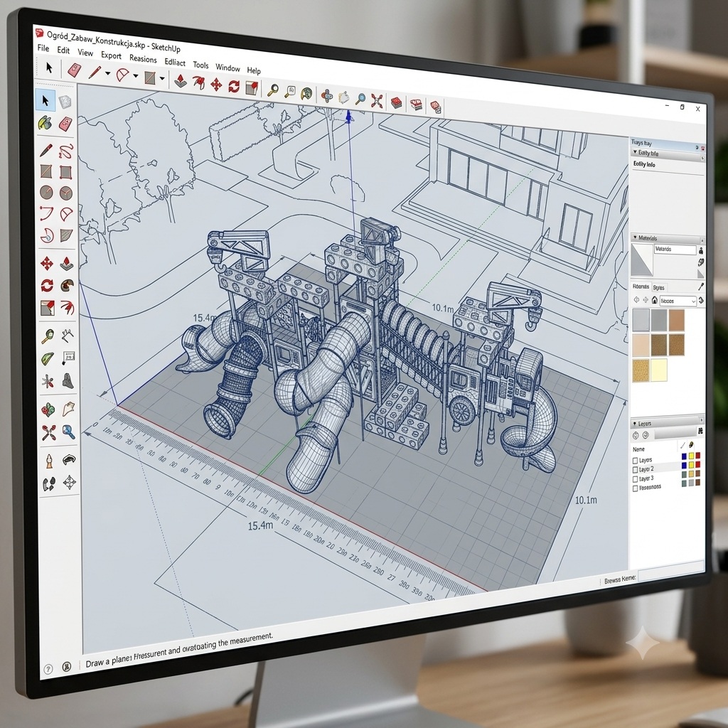Open the View menu

85,53
